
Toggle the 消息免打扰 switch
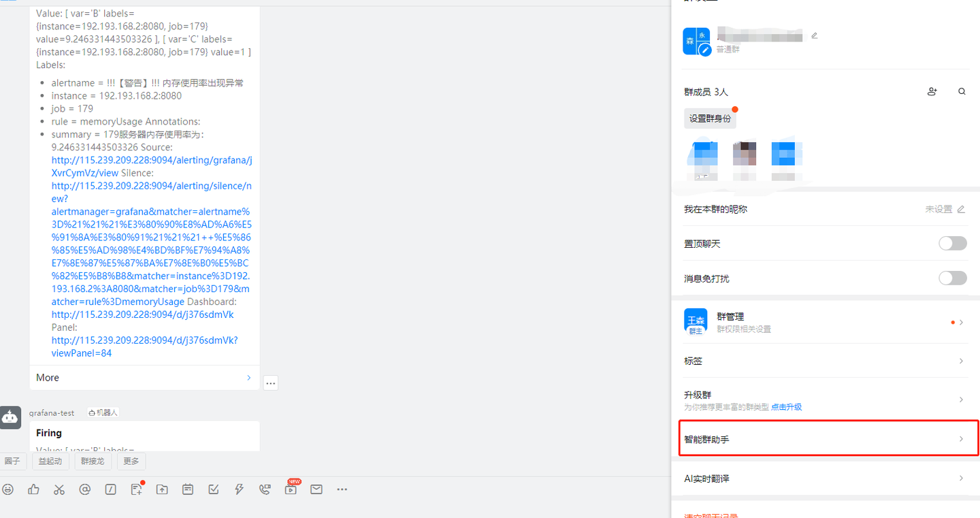coord(952,278)
